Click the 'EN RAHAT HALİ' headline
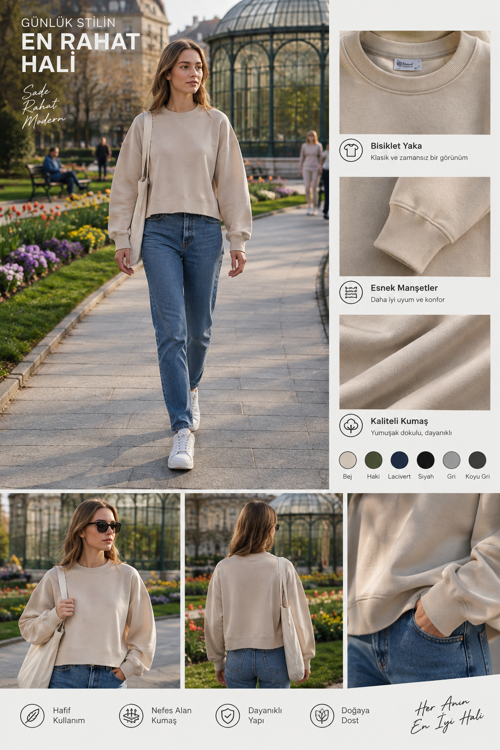 [80, 53]
